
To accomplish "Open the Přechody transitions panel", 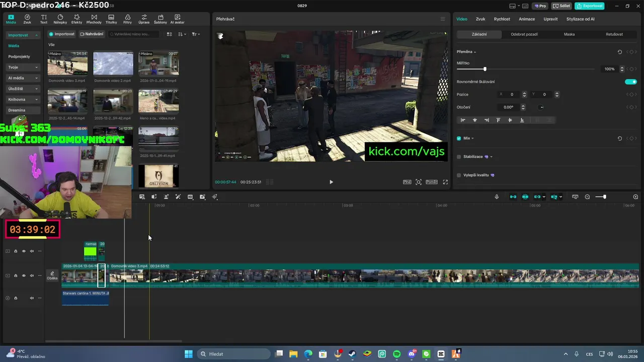I will click(94, 19).
